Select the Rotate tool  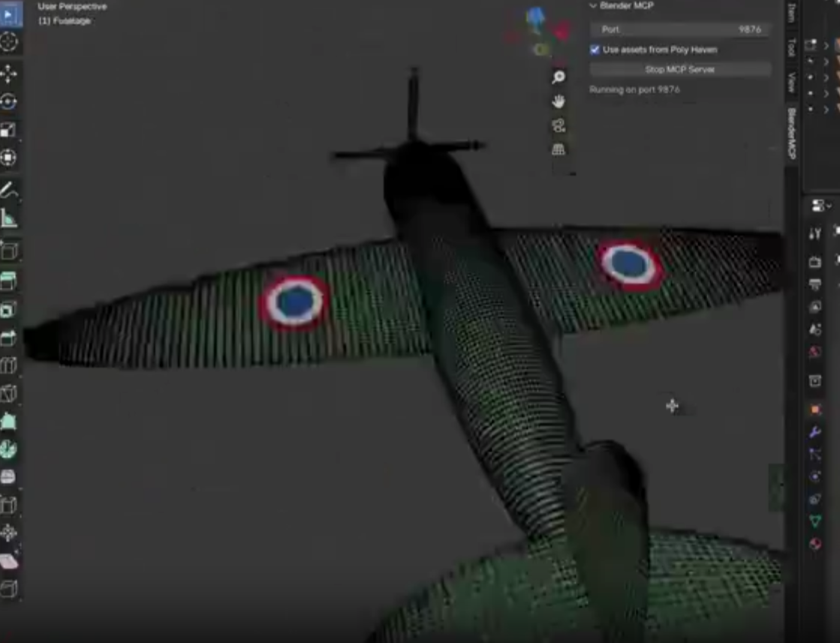[x=9, y=102]
